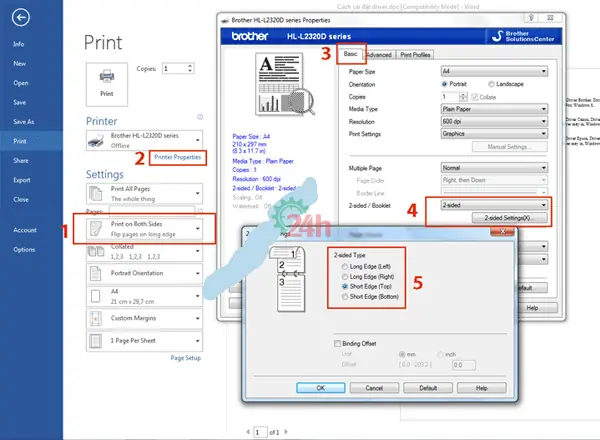This screenshot has width=600, height=440.
Task: Go to previous page arrow in preview navigation
Action: coord(248,432)
